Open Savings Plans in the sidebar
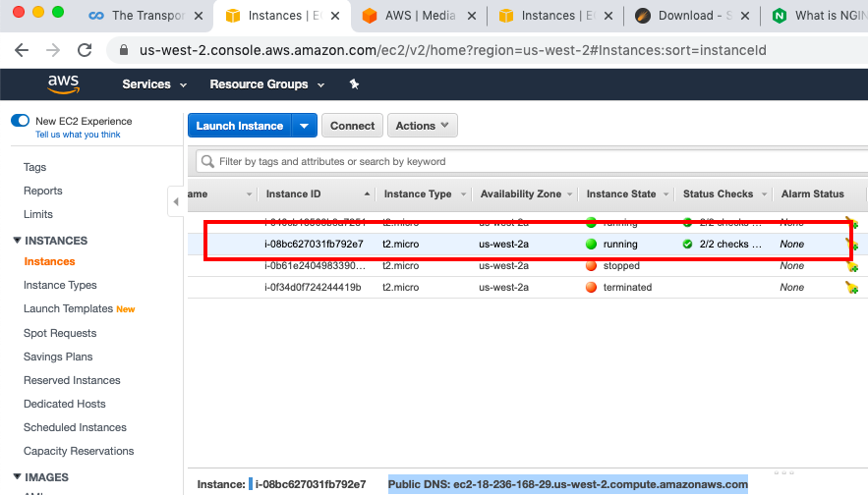 click(58, 357)
